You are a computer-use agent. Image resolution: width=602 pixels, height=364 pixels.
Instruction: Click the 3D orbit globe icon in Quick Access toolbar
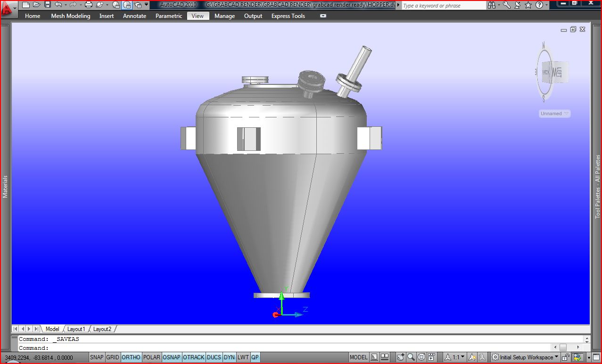tap(99, 5)
